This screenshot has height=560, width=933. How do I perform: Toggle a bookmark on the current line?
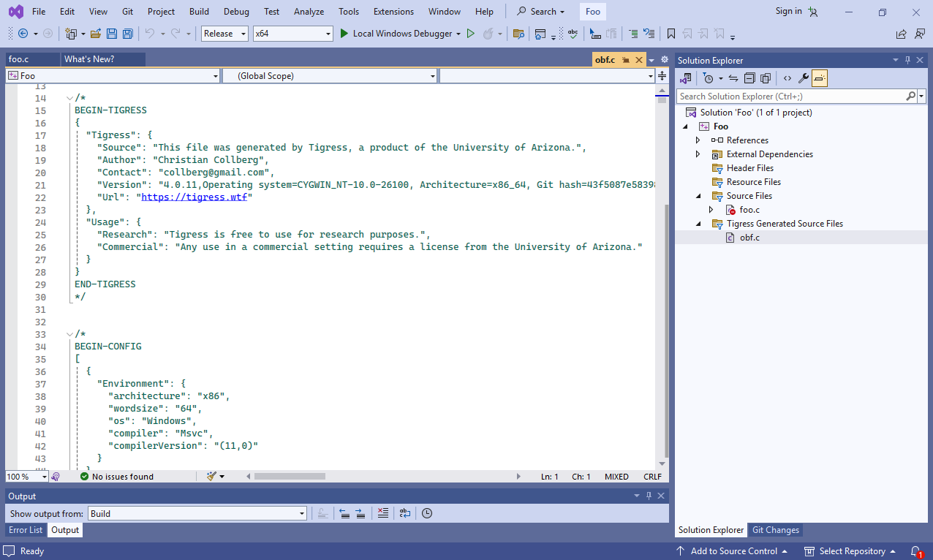point(671,34)
